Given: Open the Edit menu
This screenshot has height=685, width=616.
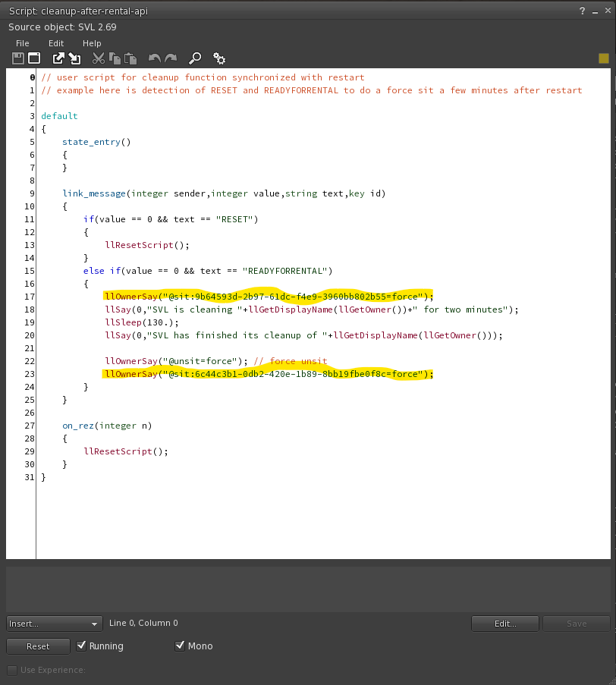Looking at the screenshot, I should (56, 43).
